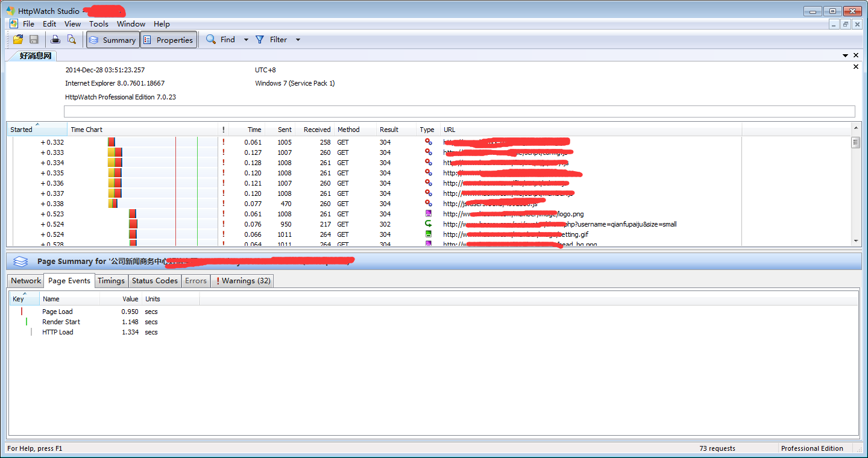The width and height of the screenshot is (868, 458).
Task: Open the document tab list dropdown arrow
Action: tap(845, 55)
